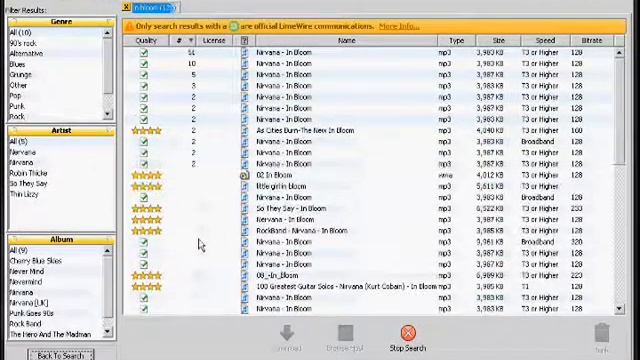Filter artist by Robin Thicke
640x360 pixels.
coord(28,173)
